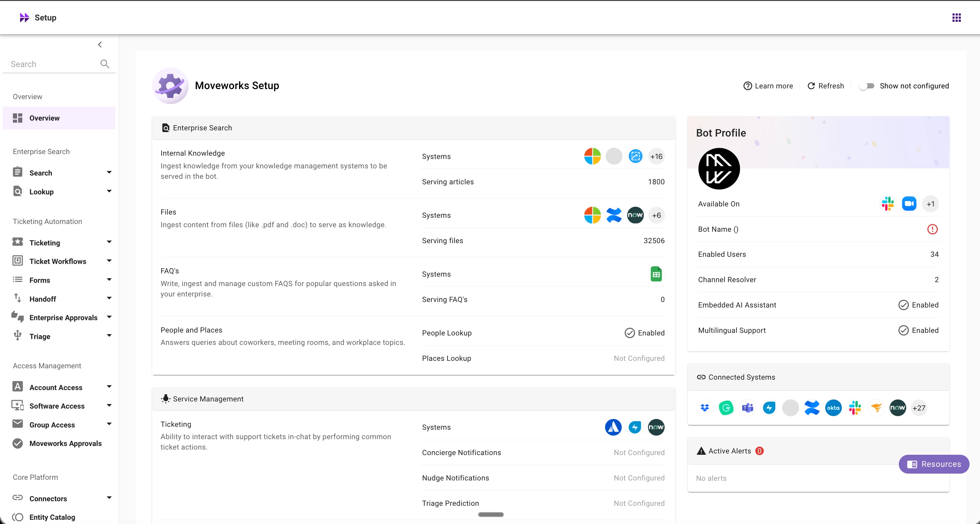
Task: Click the Dropbox connected system icon
Action: 705,408
